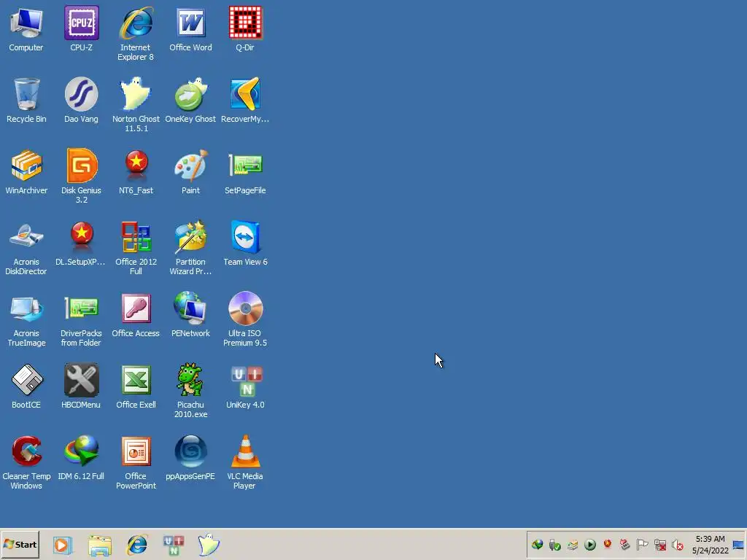The image size is (747, 560).
Task: Open the Start menu
Action: coord(20,544)
